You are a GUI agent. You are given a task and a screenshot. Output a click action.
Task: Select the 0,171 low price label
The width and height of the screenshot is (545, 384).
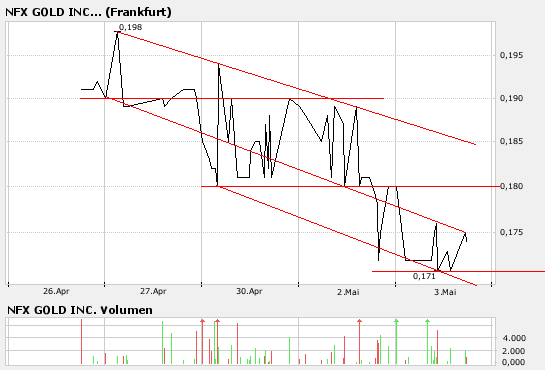click(424, 276)
